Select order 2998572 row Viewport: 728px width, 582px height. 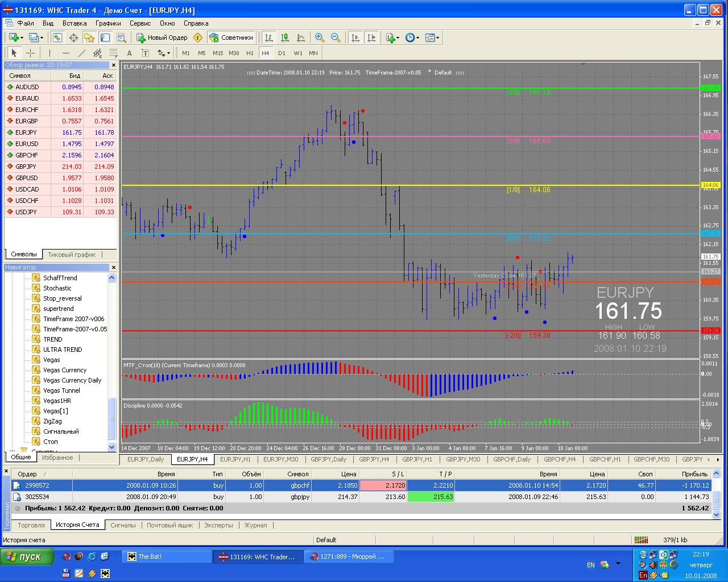[x=361, y=485]
